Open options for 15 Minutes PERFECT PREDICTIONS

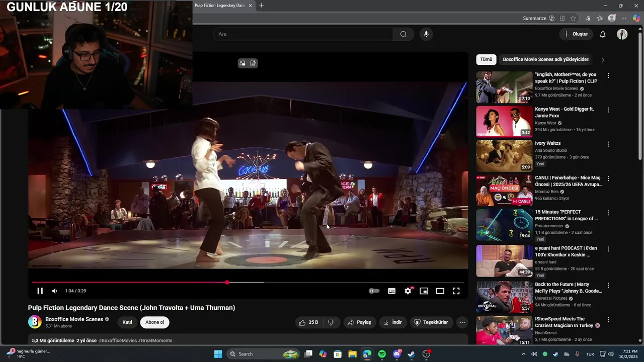pyautogui.click(x=608, y=213)
